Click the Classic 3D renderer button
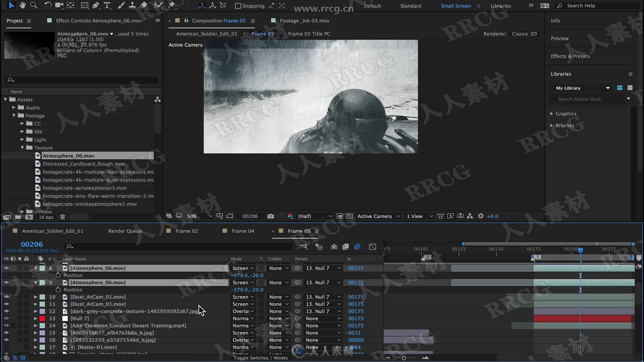The image size is (644, 362). (x=524, y=34)
